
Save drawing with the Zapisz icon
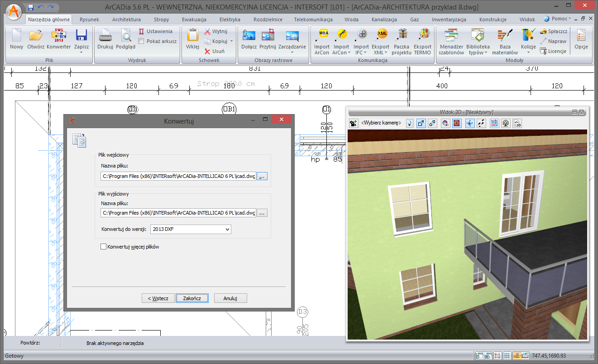(x=81, y=36)
